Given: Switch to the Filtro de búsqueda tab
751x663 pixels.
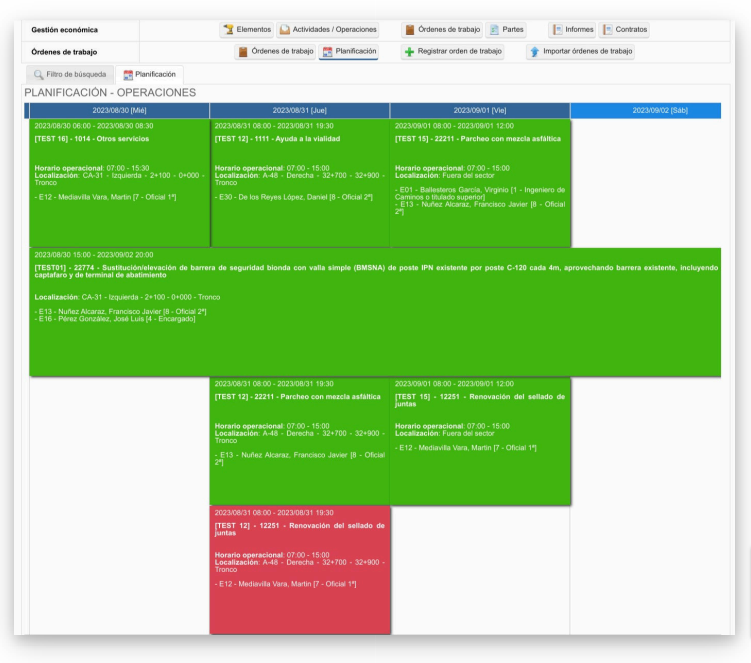Looking at the screenshot, I should [x=69, y=74].
